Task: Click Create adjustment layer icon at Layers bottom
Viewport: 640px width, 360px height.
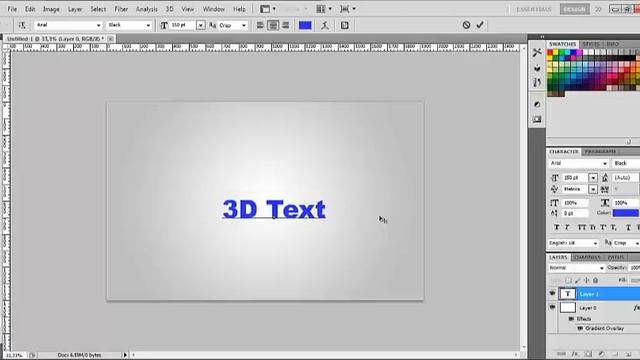Action: [x=601, y=354]
